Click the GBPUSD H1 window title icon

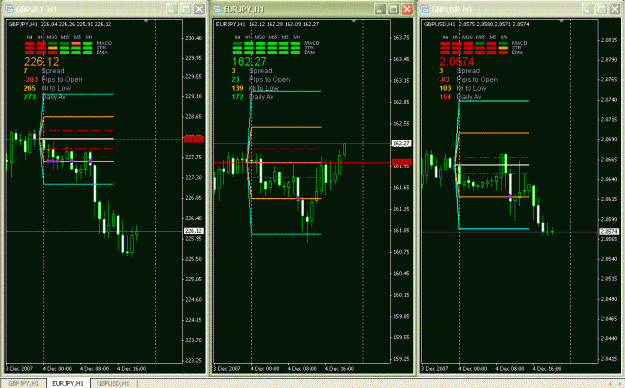pos(425,9)
